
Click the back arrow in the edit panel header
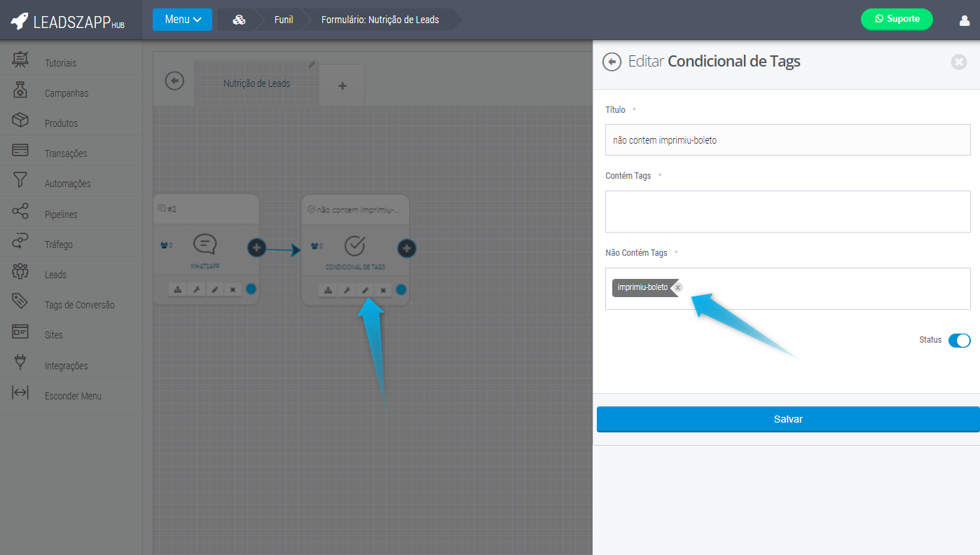[612, 62]
